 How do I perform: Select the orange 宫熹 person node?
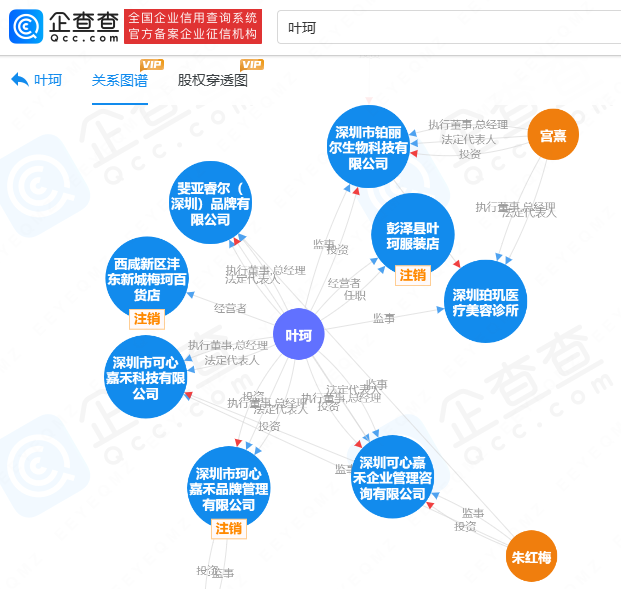[553, 135]
